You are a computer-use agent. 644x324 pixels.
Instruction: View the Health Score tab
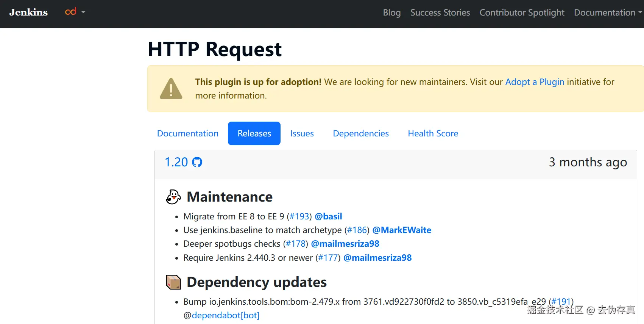[x=433, y=133]
